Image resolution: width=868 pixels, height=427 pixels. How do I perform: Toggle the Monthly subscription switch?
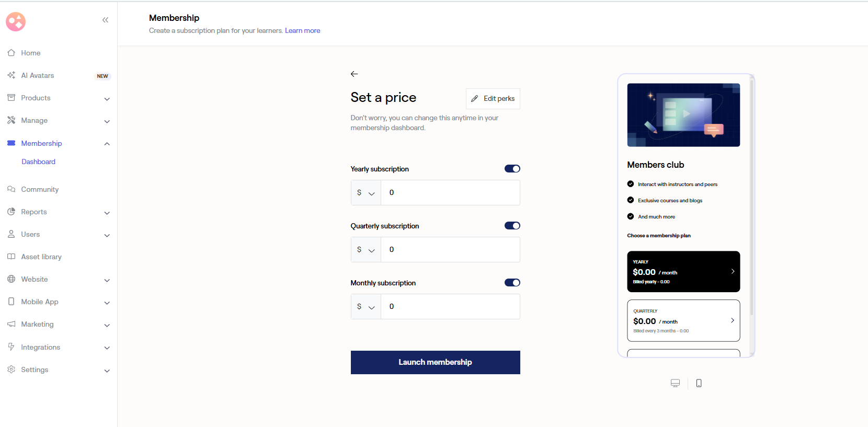(512, 283)
